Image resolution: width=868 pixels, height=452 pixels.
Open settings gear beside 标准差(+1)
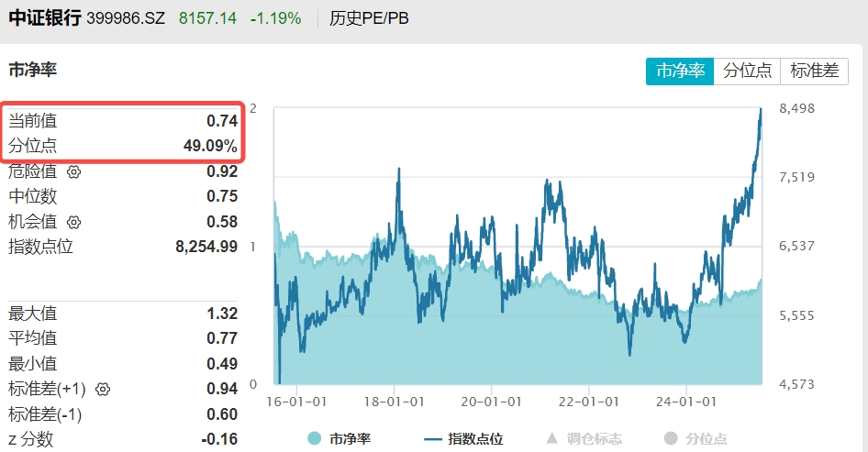(103, 390)
